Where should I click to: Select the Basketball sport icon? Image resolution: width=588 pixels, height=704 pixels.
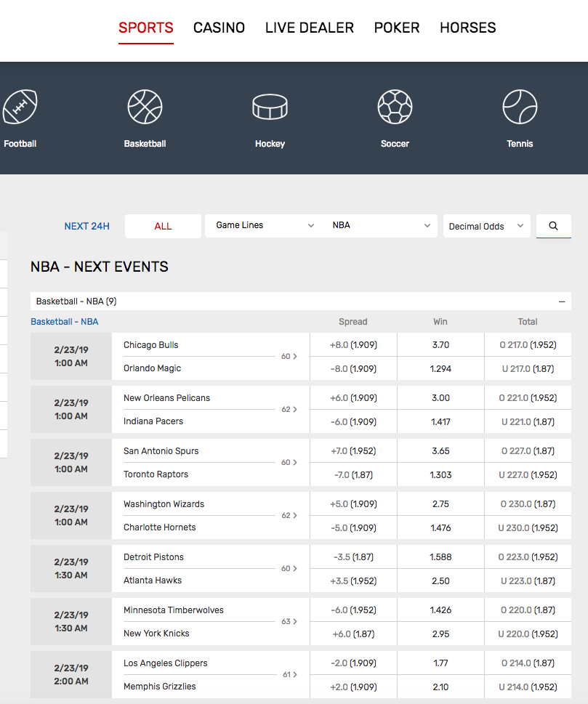145,107
